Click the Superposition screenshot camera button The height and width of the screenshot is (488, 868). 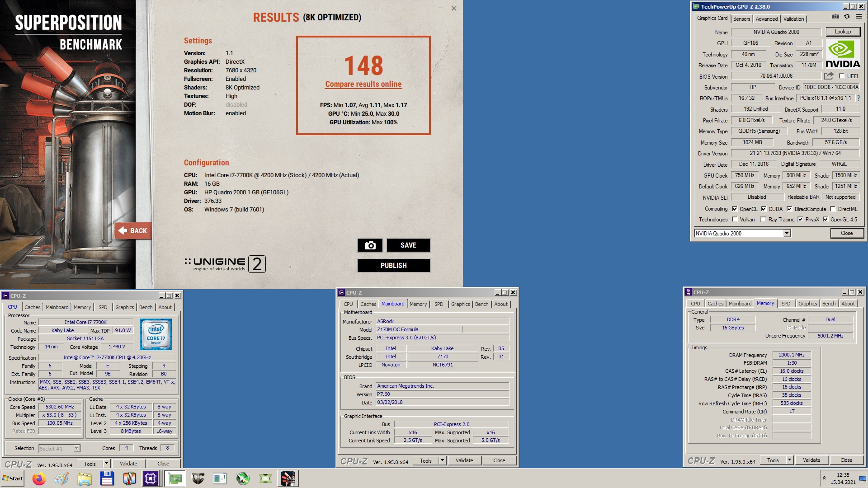coord(370,245)
